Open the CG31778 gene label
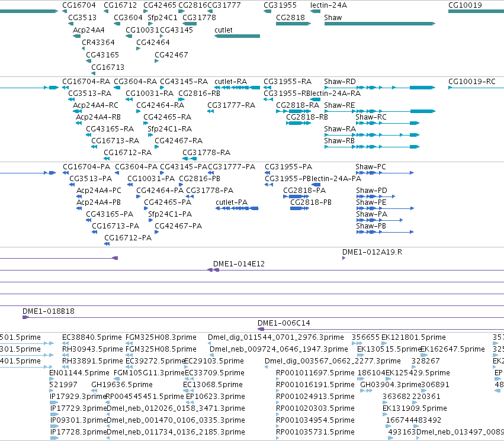 [199, 18]
